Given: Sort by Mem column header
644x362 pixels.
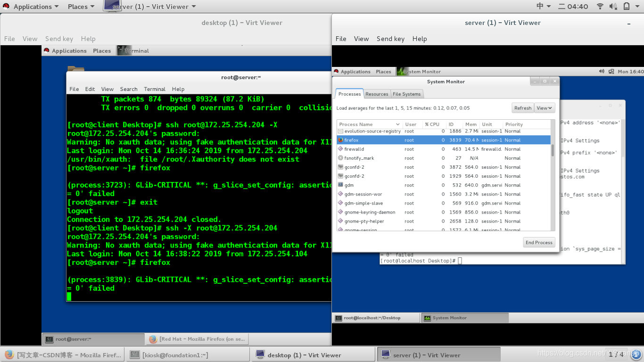Looking at the screenshot, I should click(x=471, y=124).
